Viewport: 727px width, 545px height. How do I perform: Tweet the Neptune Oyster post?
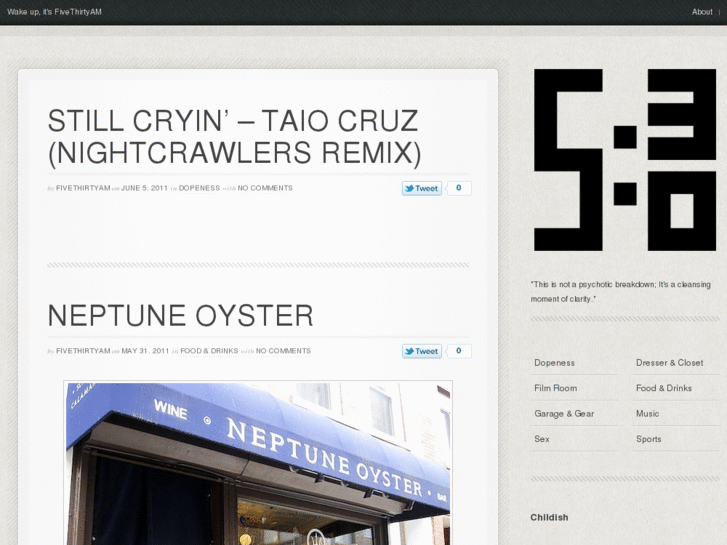click(x=422, y=351)
